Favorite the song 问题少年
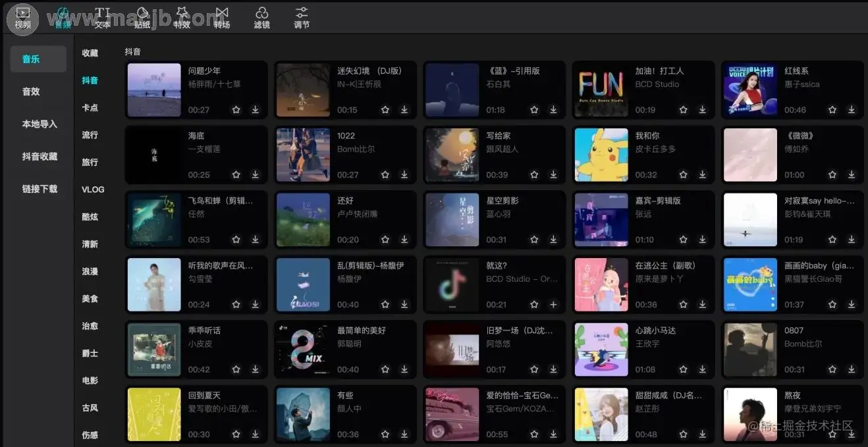The width and height of the screenshot is (868, 447). [x=236, y=110]
